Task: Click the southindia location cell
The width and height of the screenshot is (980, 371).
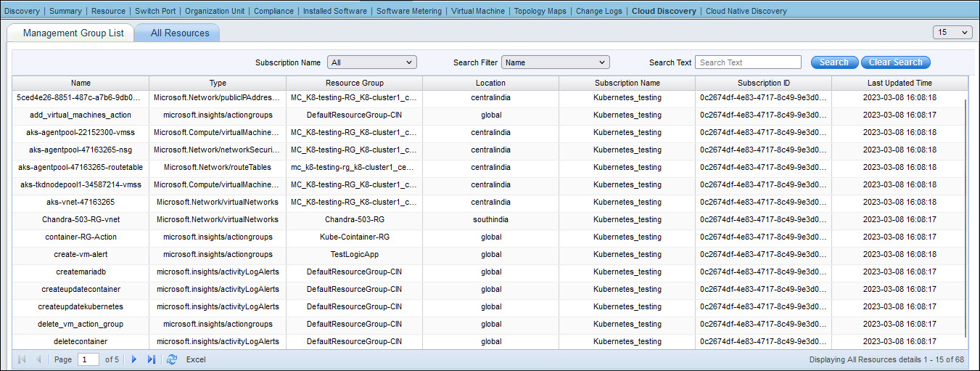Action: [491, 219]
